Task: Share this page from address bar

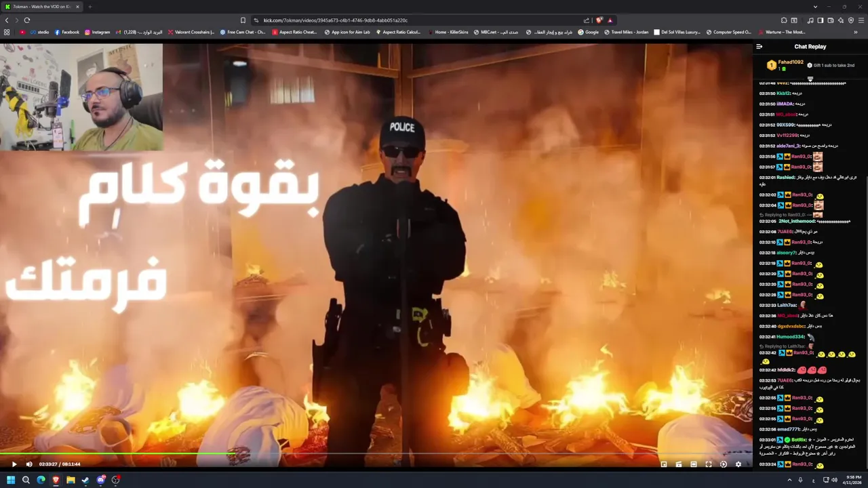Action: (x=587, y=20)
